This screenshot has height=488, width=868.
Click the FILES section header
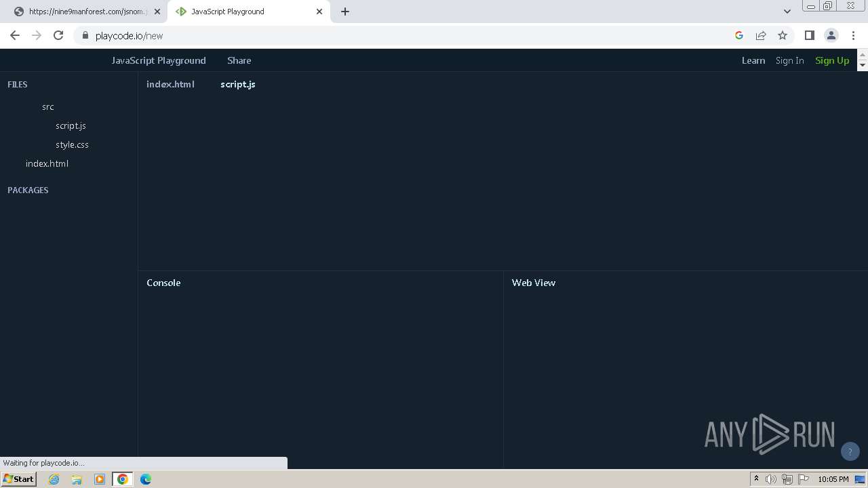18,84
